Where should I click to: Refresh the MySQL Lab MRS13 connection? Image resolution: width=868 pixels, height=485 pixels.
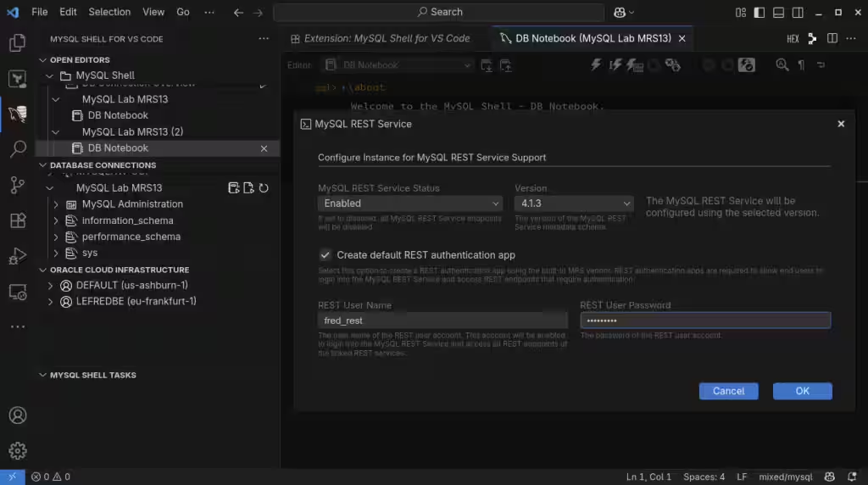point(264,188)
